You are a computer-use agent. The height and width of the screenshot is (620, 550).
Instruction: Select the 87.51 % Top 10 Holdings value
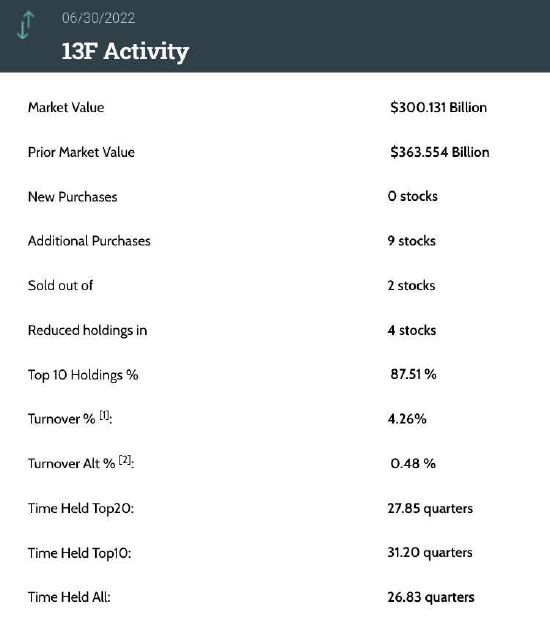[x=413, y=374]
